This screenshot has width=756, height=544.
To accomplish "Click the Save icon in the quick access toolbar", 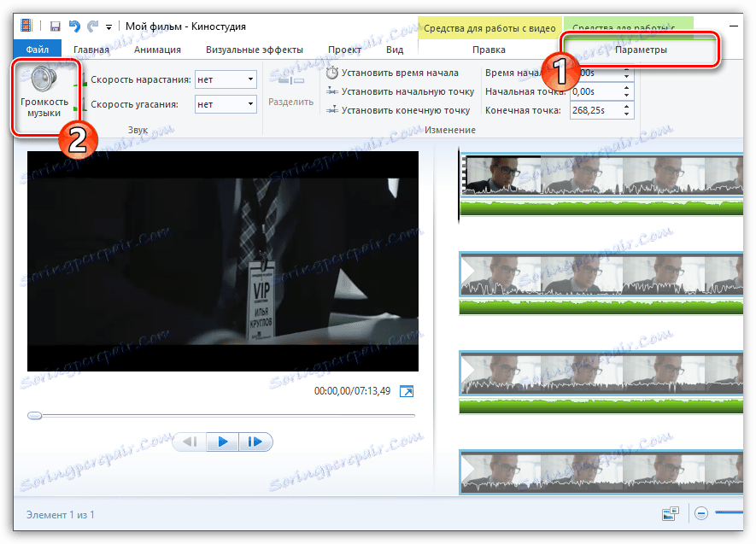I will click(x=55, y=26).
